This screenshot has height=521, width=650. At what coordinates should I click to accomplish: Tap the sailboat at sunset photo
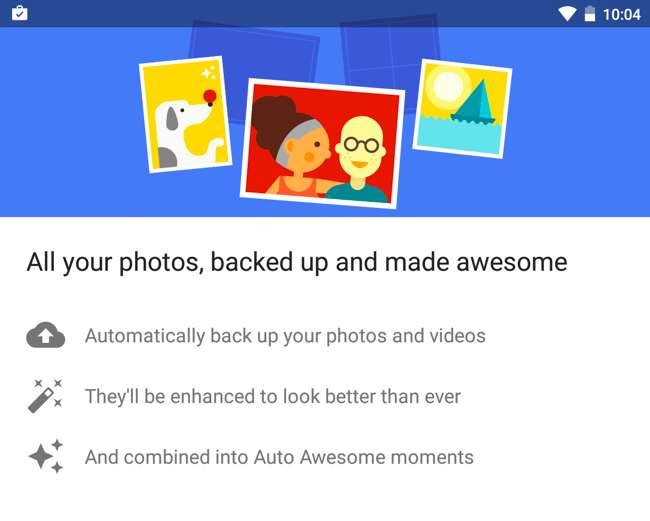pyautogui.click(x=462, y=109)
